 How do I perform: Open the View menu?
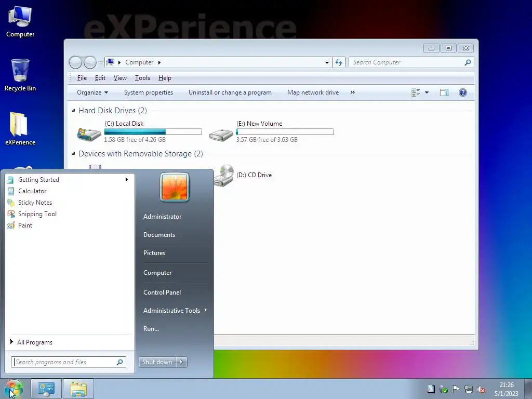[x=120, y=78]
